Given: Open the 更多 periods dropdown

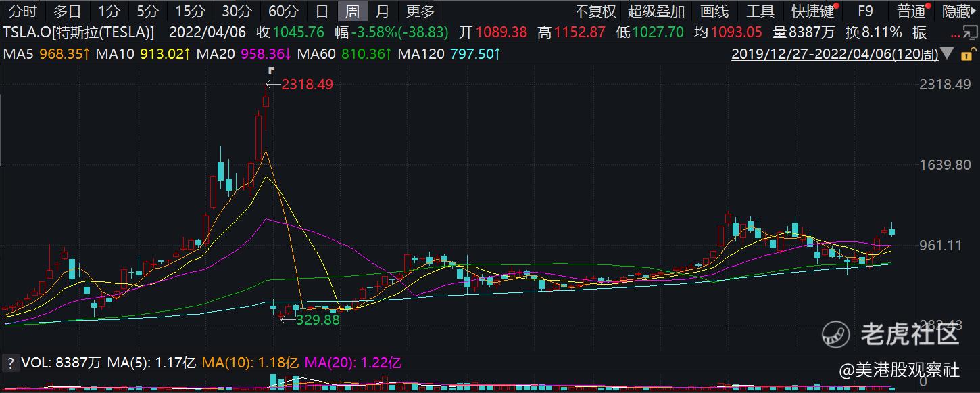Looking at the screenshot, I should [419, 11].
